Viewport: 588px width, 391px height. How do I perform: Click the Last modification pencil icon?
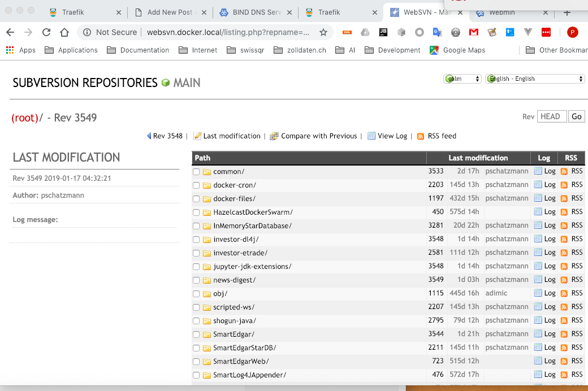click(x=197, y=136)
